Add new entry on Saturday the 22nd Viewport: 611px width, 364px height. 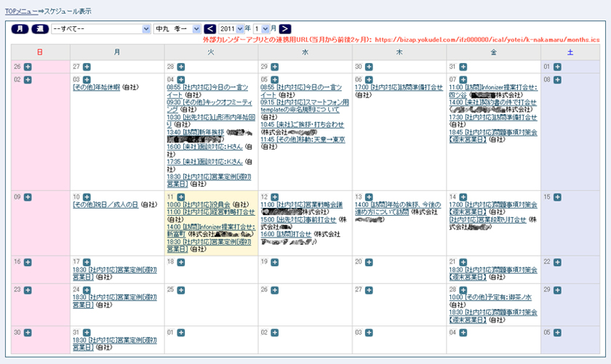pyautogui.click(x=557, y=262)
